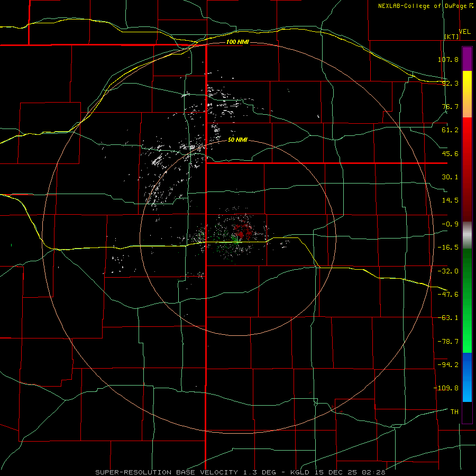476x476 pixels.
Task: Click the red segment of the color bar
Action: 467,169
